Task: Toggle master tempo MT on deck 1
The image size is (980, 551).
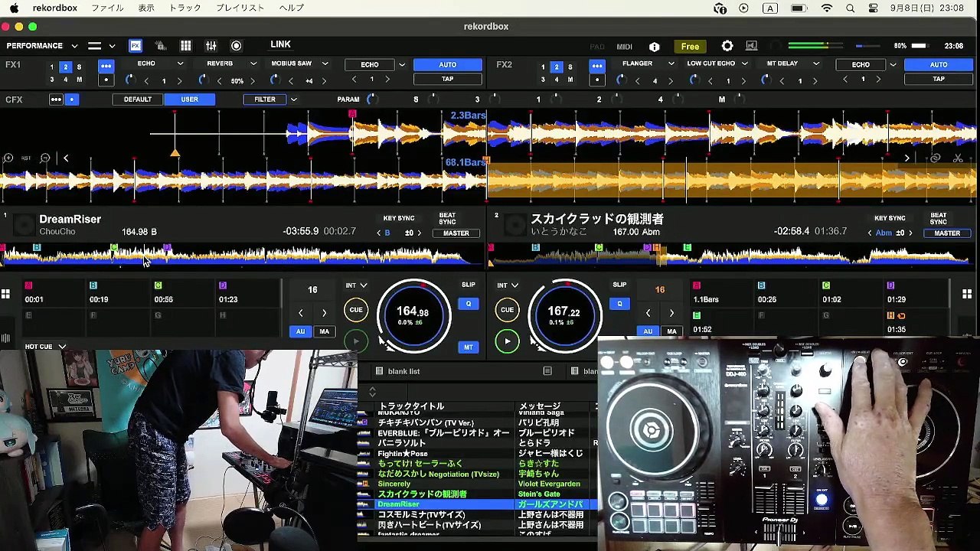Action: click(x=469, y=347)
